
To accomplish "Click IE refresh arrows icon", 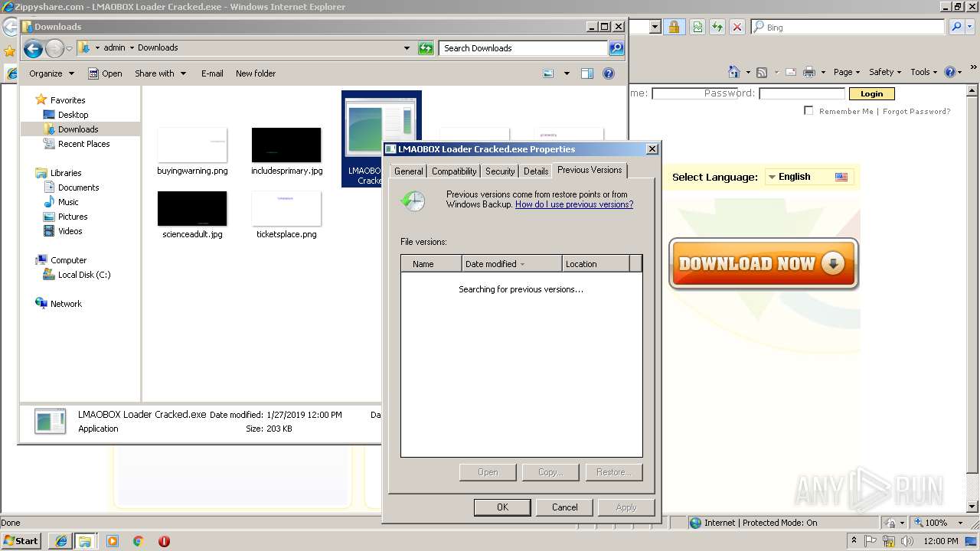I will [x=717, y=27].
